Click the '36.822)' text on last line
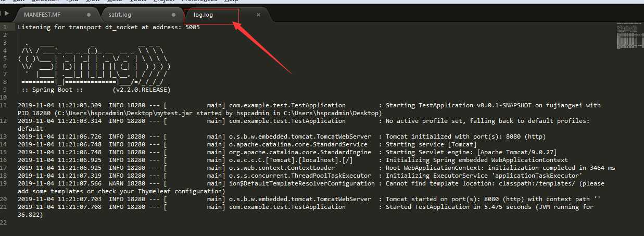The width and height of the screenshot is (644, 236). (30, 215)
